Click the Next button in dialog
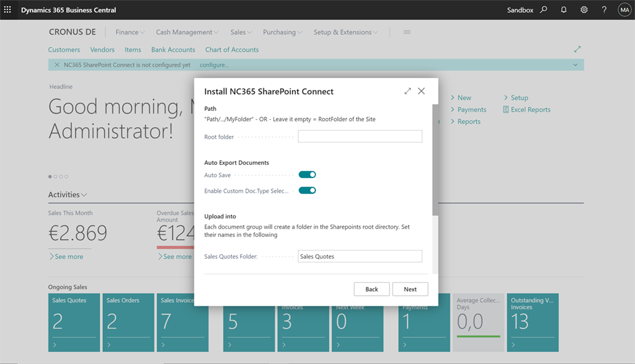This screenshot has width=635, height=364. (x=410, y=289)
